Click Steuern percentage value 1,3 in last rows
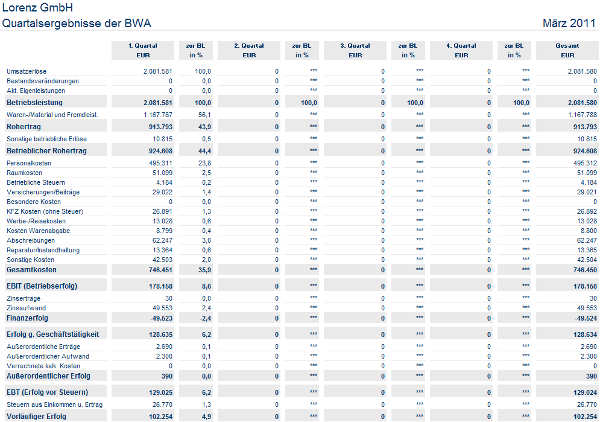 tap(207, 405)
